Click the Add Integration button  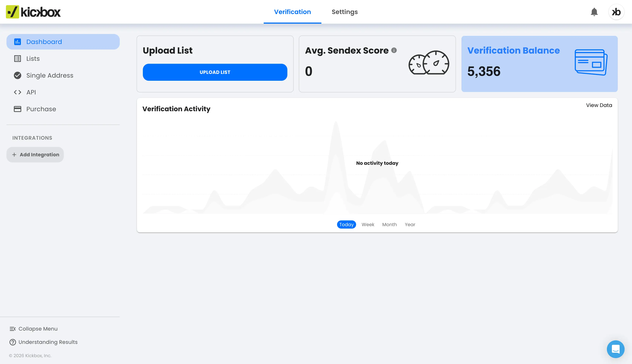35,155
